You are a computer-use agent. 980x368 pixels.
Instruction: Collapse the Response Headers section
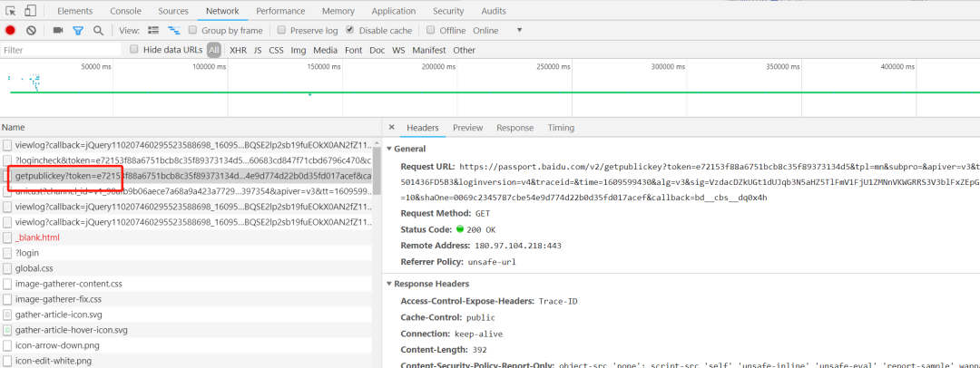tap(389, 284)
